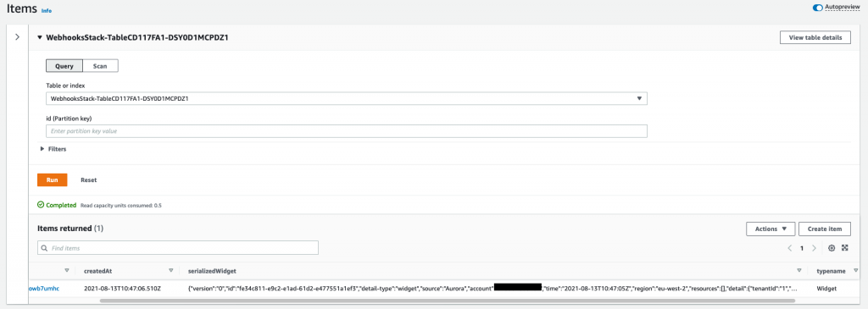Focus the Find items search box

click(178, 248)
